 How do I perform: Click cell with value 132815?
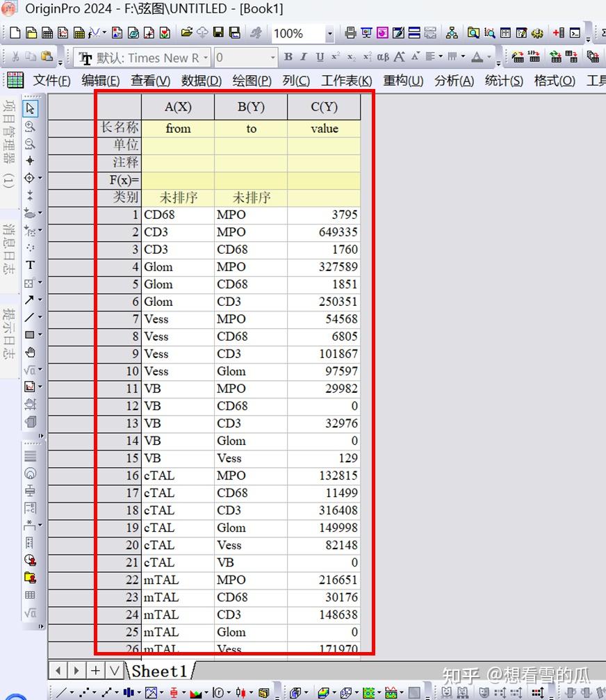[324, 475]
